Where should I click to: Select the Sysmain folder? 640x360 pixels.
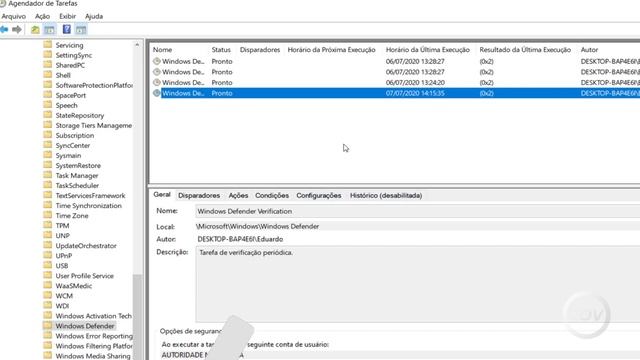68,156
